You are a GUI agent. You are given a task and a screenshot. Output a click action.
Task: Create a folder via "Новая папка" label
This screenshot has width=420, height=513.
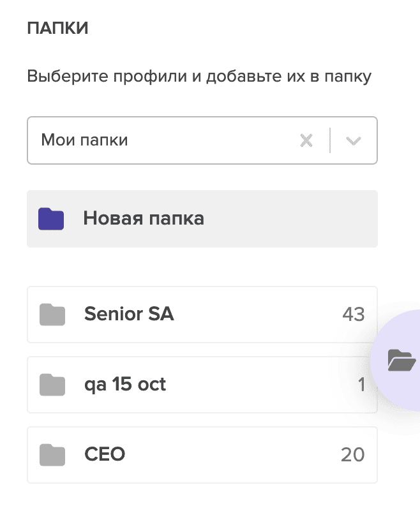click(x=144, y=219)
